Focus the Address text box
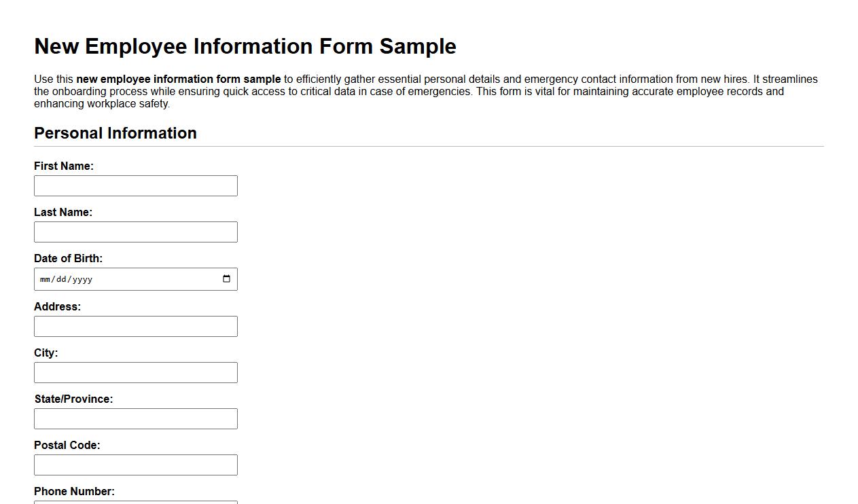Image resolution: width=858 pixels, height=504 pixels. (x=135, y=326)
